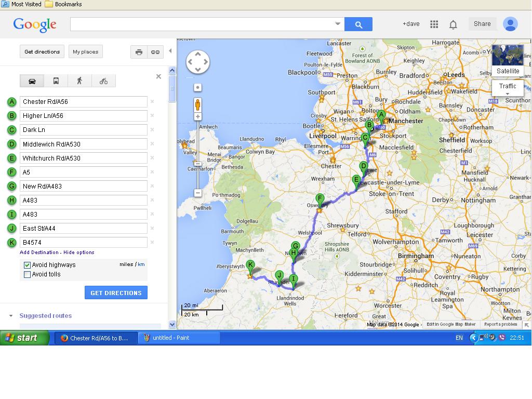Click the map expand corner arrow

(x=527, y=325)
